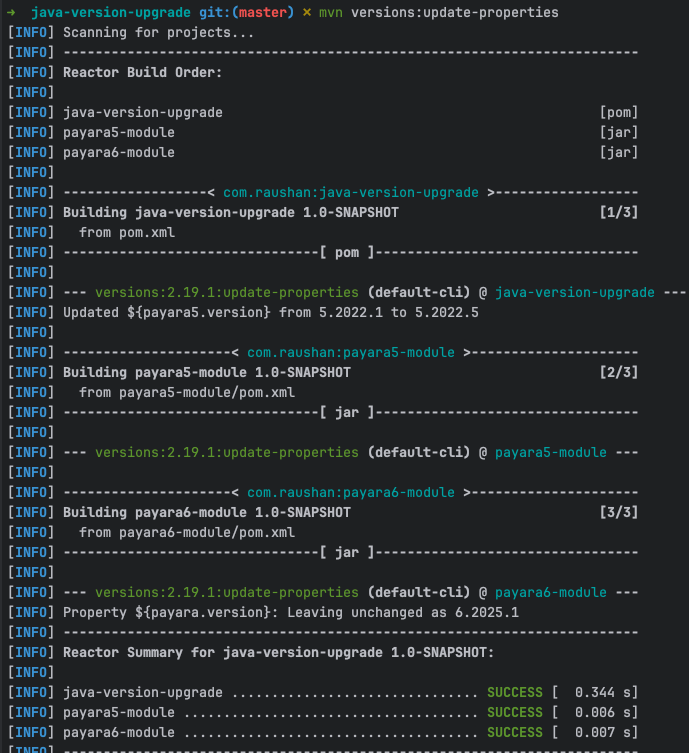Click '[jar]' tag next to payara6-module
The image size is (689, 753).
point(618,153)
